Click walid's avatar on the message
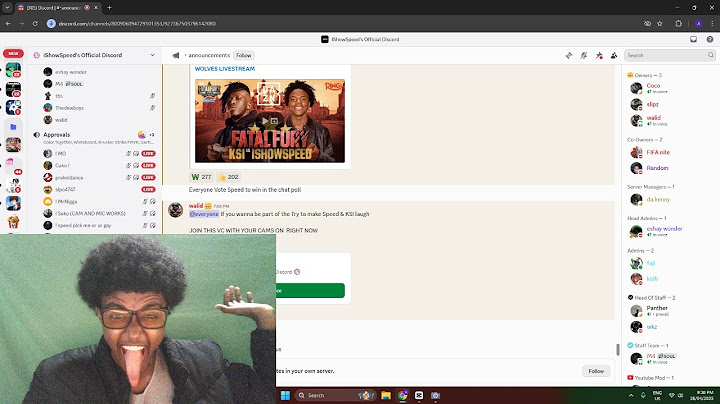 (x=175, y=210)
